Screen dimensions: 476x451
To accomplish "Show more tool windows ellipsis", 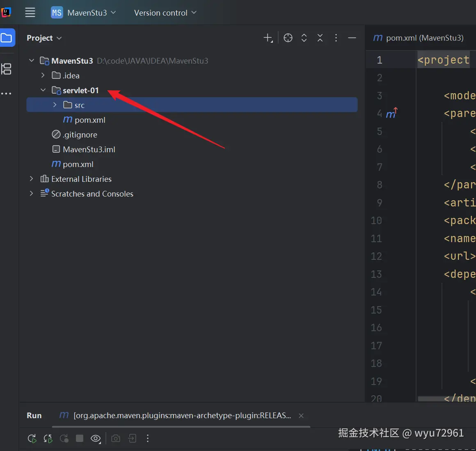I will pyautogui.click(x=7, y=94).
